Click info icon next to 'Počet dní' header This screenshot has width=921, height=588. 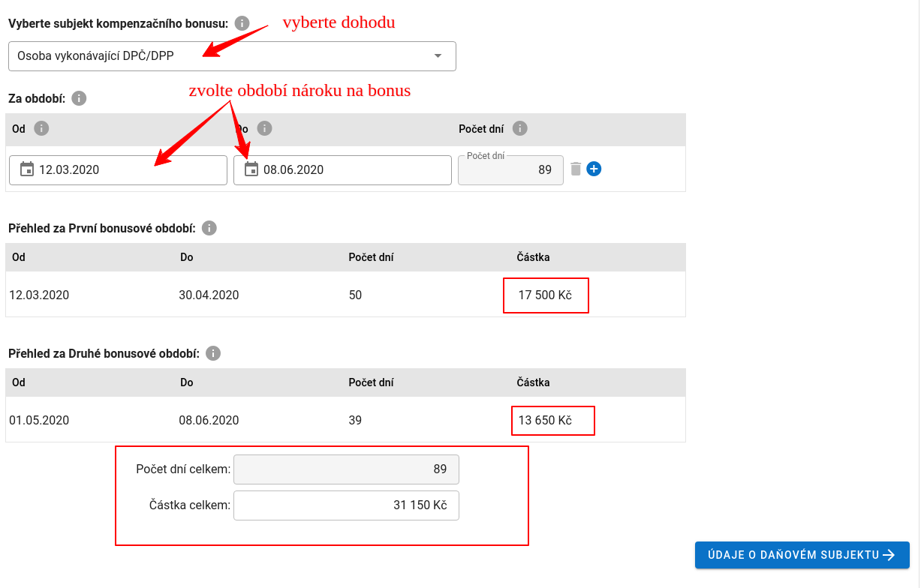coord(520,129)
